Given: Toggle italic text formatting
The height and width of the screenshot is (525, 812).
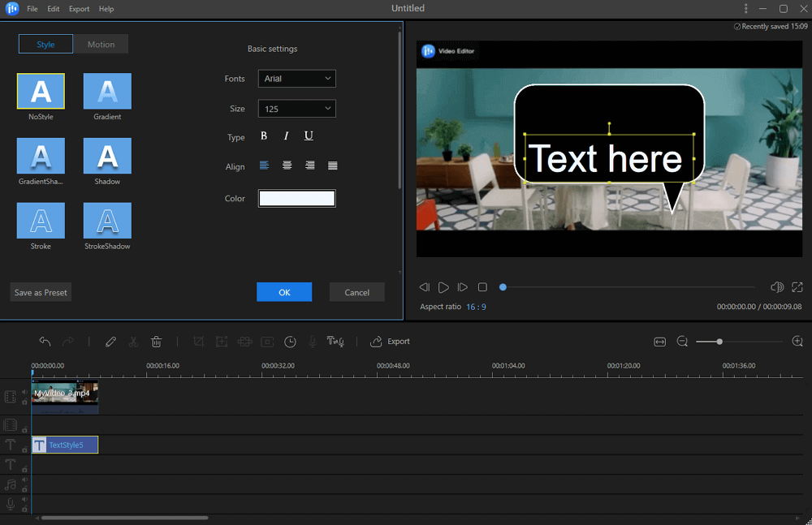Looking at the screenshot, I should (287, 136).
